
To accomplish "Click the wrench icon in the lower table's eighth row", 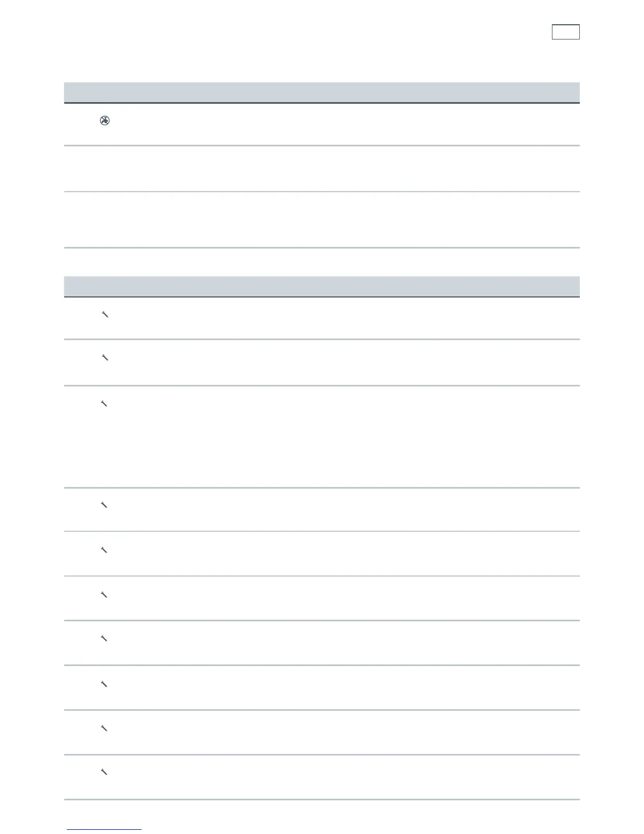I will pos(104,684).
